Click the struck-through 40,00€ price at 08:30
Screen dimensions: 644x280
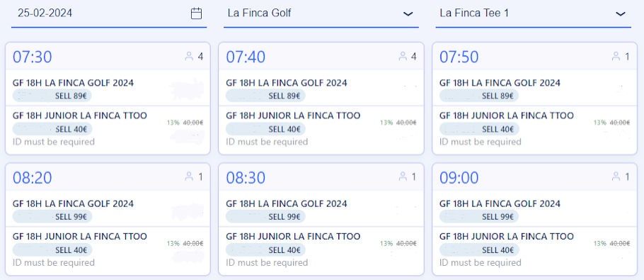(407, 243)
